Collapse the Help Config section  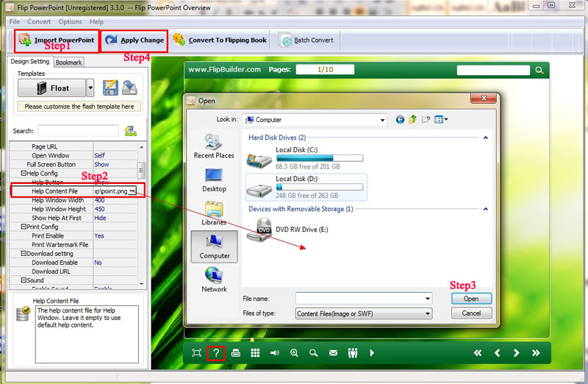click(x=24, y=174)
